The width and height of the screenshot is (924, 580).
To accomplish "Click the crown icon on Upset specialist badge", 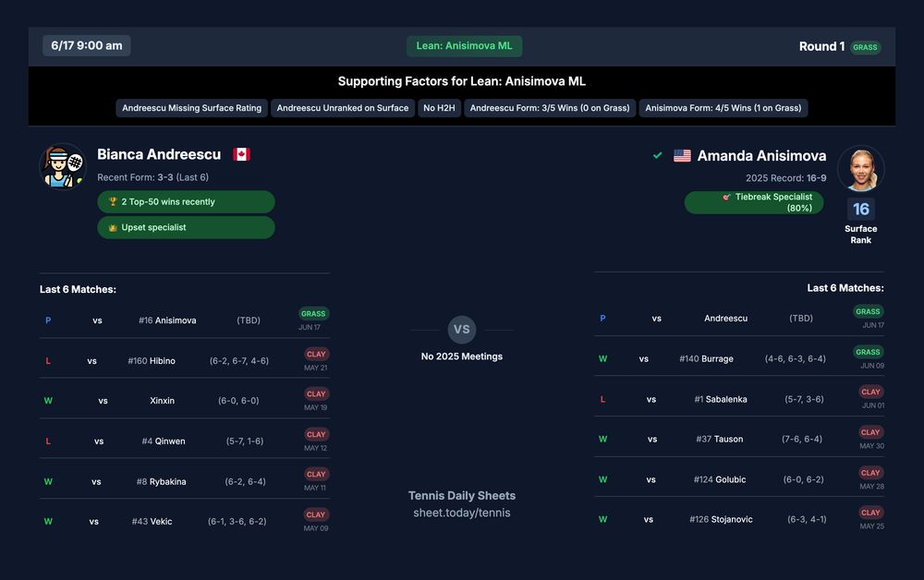I will [113, 227].
